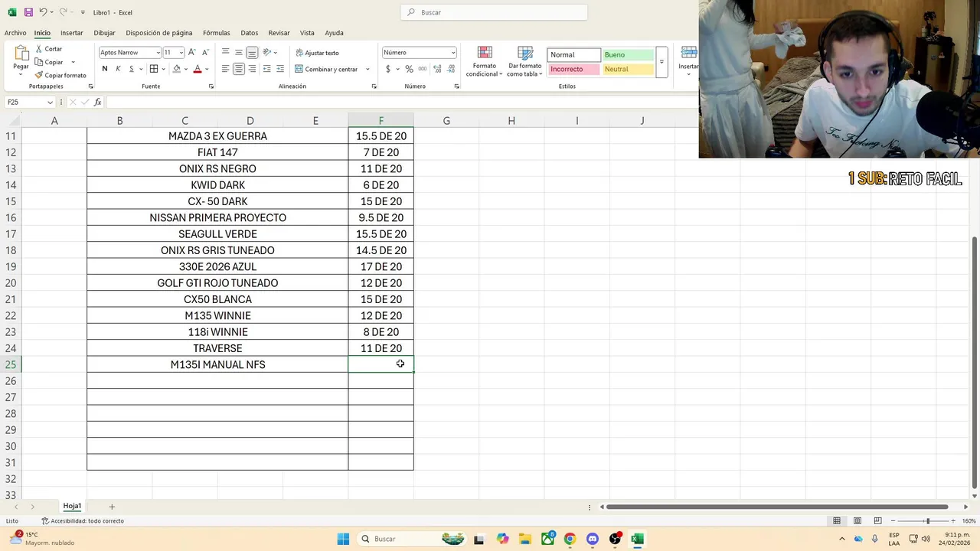Open Chrome from the taskbar
Image resolution: width=980 pixels, height=551 pixels.
coord(570,539)
